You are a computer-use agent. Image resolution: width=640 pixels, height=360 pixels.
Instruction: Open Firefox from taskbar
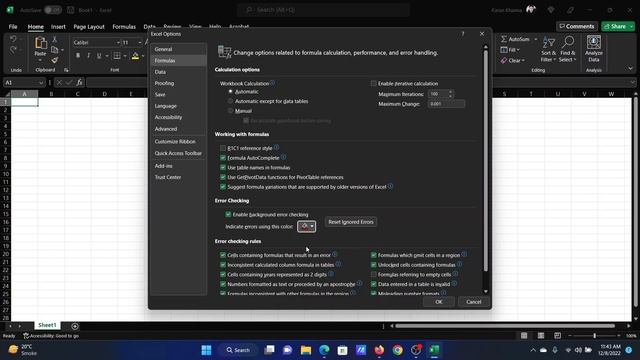(x=379, y=350)
